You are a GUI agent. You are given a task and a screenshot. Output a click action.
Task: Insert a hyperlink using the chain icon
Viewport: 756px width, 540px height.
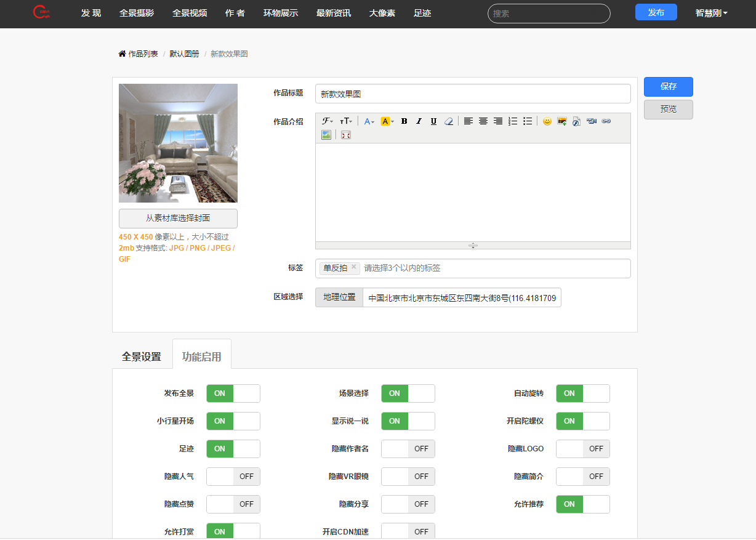coord(606,121)
